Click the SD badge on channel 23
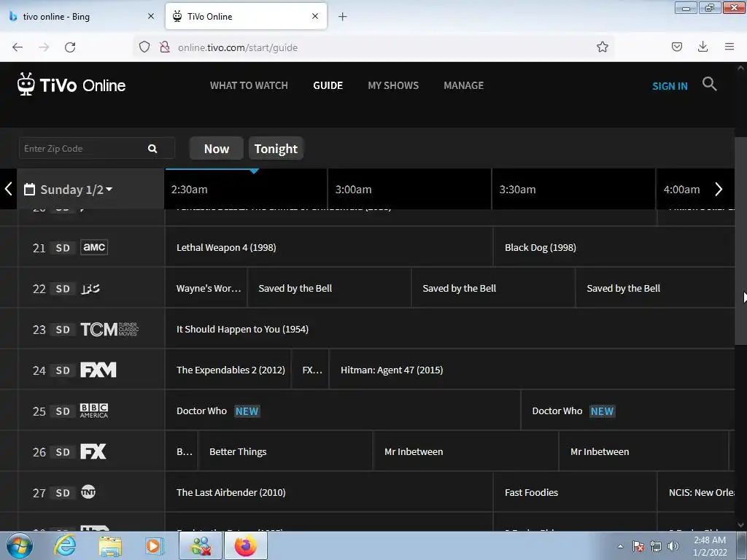The width and height of the screenshot is (747, 560). tap(63, 330)
